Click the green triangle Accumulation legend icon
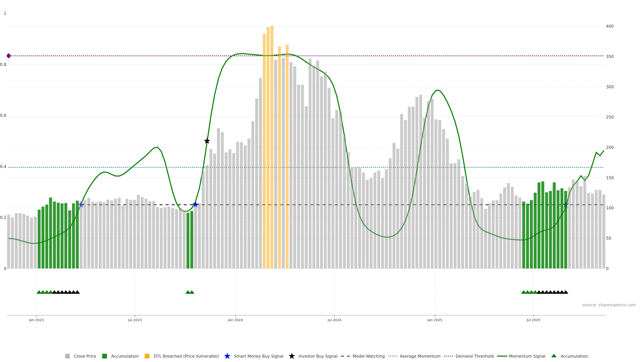This screenshot has width=644, height=362. (x=554, y=356)
